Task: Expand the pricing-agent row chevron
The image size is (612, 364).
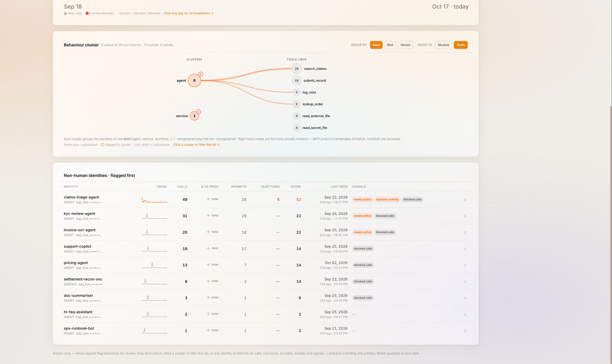Action: coord(465,265)
